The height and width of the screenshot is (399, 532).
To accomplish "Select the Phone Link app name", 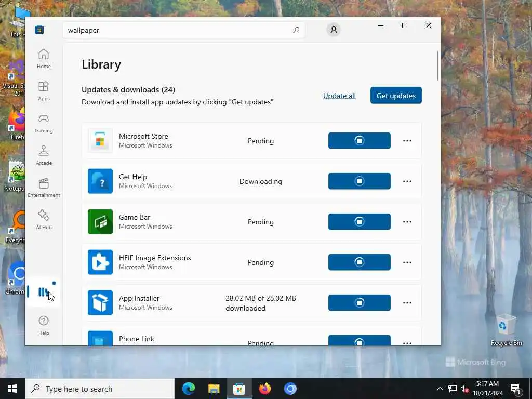I will 137,339.
